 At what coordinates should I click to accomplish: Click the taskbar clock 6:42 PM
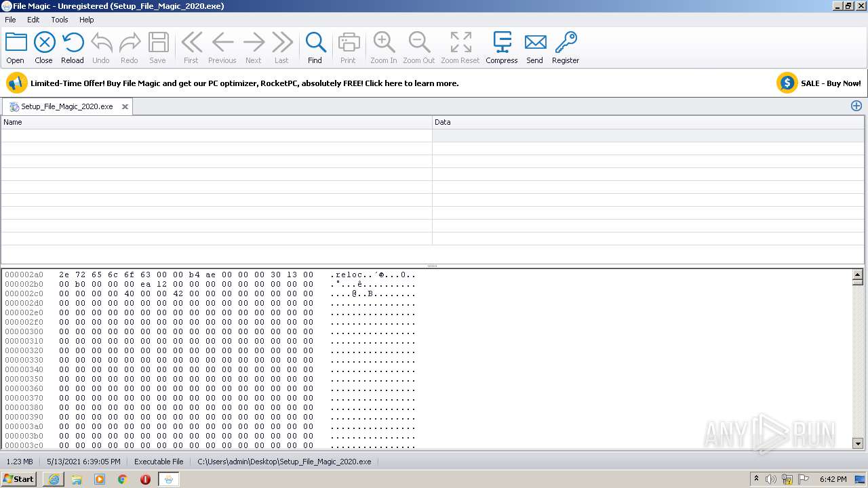(833, 479)
